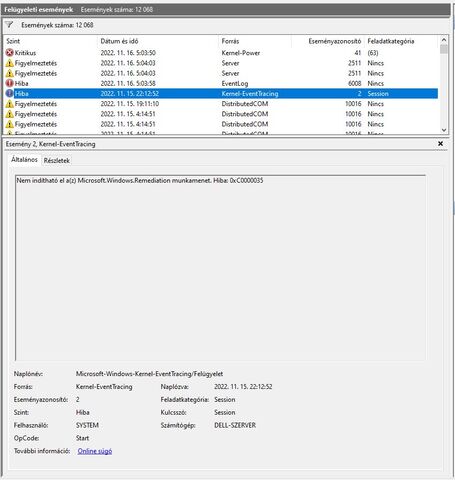Click the Kulcsszó value Session in details
The width and height of the screenshot is (455, 480).
click(225, 412)
